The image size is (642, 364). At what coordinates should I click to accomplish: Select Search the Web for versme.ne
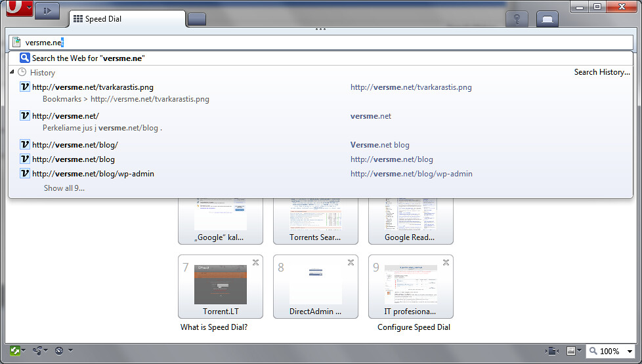[x=320, y=58]
